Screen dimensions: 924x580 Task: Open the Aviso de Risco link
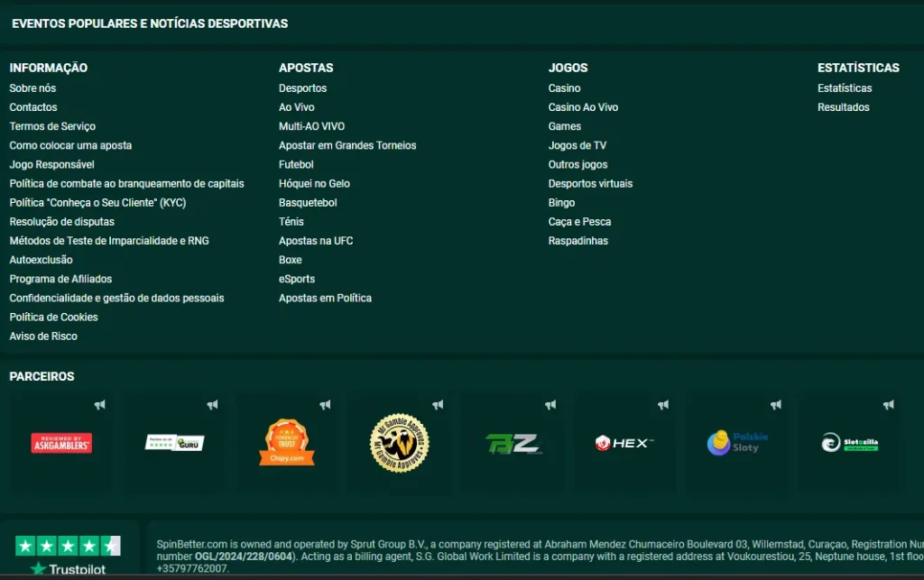[x=43, y=336]
